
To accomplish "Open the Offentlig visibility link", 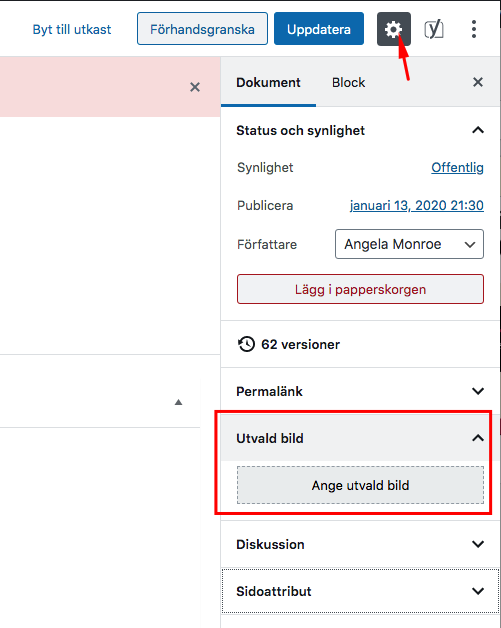I will [x=457, y=167].
